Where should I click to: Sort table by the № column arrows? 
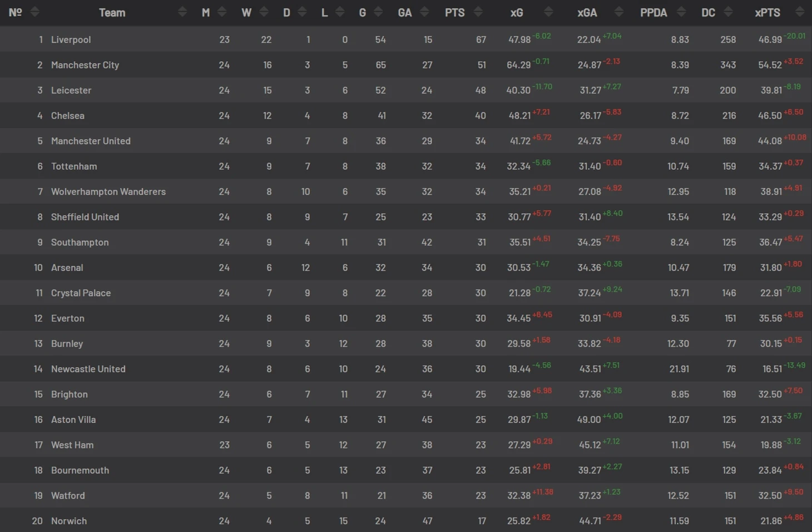point(34,12)
